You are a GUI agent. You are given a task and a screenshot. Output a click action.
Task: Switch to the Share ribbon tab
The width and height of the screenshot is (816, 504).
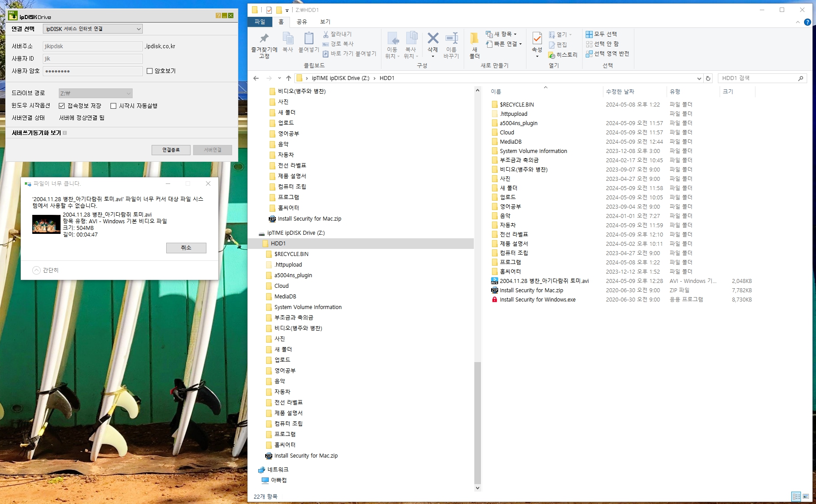[301, 22]
